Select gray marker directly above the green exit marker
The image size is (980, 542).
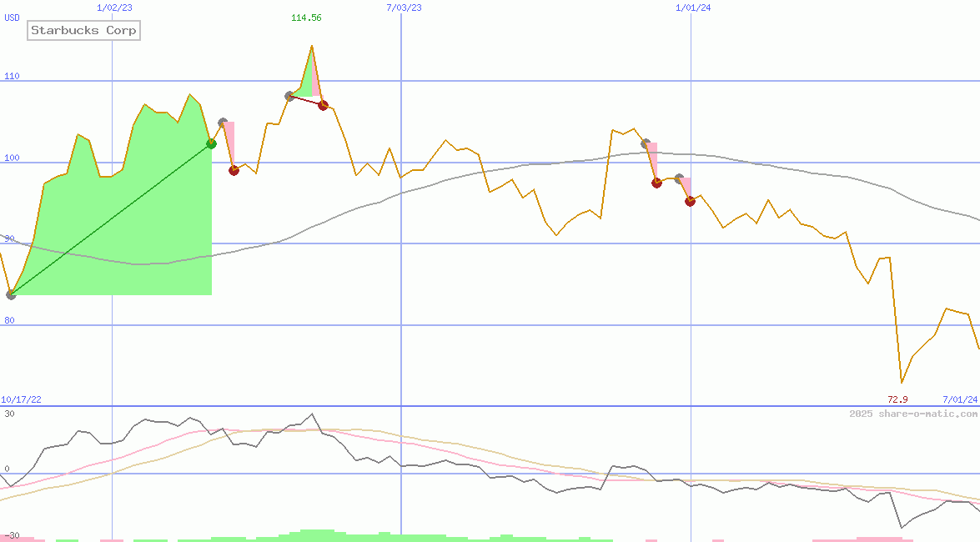click(223, 123)
